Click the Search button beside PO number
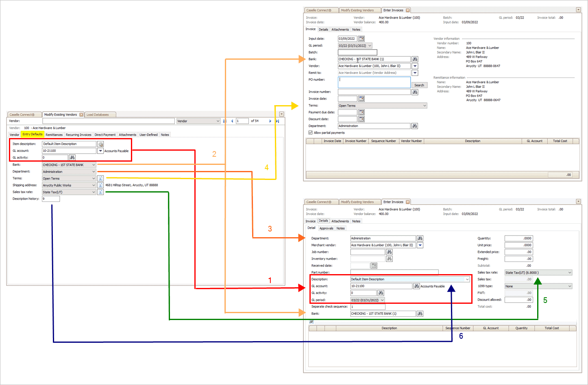 pos(419,85)
